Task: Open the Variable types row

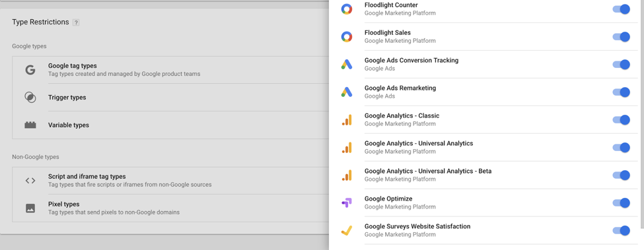Action: 170,125
